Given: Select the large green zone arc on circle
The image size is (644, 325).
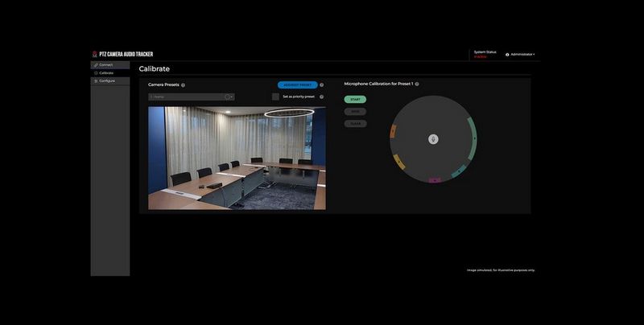Looking at the screenshot, I should [x=473, y=138].
